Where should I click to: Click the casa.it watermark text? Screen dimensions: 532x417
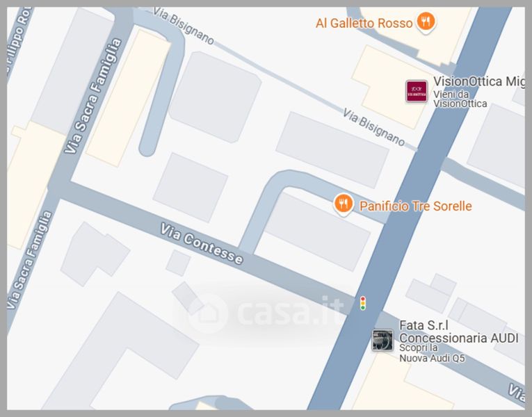click(x=290, y=311)
